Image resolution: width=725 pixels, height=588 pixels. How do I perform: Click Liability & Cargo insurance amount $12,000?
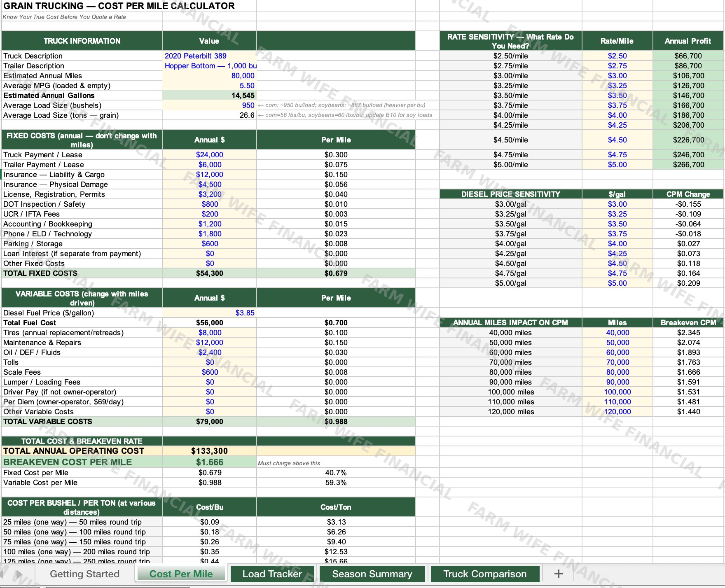(210, 175)
